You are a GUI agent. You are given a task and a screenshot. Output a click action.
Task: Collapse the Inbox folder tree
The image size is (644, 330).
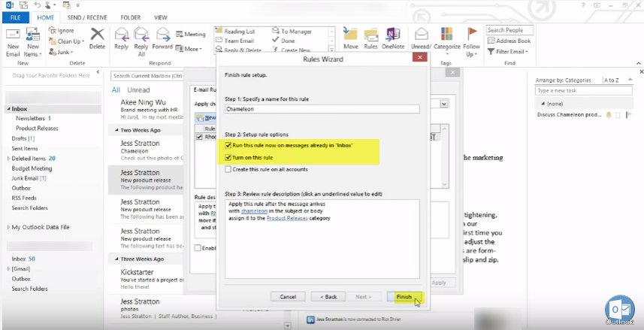pyautogui.click(x=8, y=109)
